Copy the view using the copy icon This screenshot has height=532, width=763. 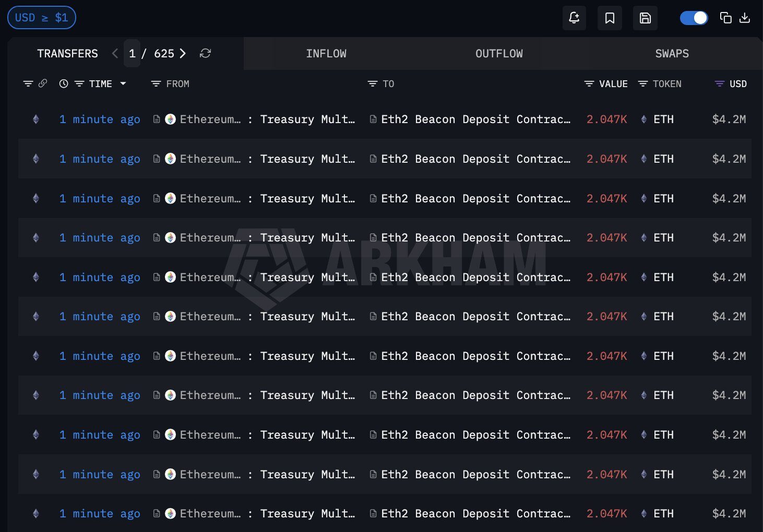click(x=725, y=17)
